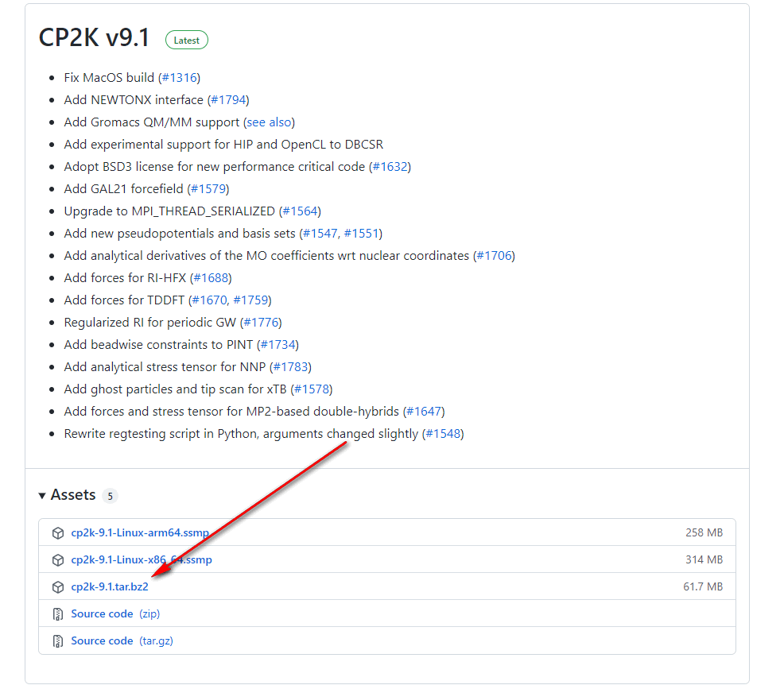The height and width of the screenshot is (685, 784).
Task: Download cp2k-9.1-Linux-x86_64.ssmp
Action: coord(142,559)
